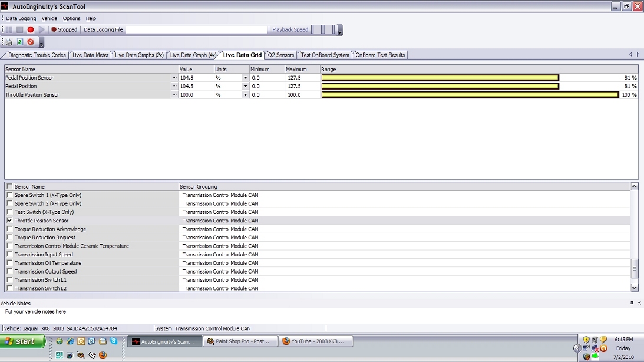Open the OnBoard Test Results tab
The width and height of the screenshot is (644, 362).
pos(380,55)
